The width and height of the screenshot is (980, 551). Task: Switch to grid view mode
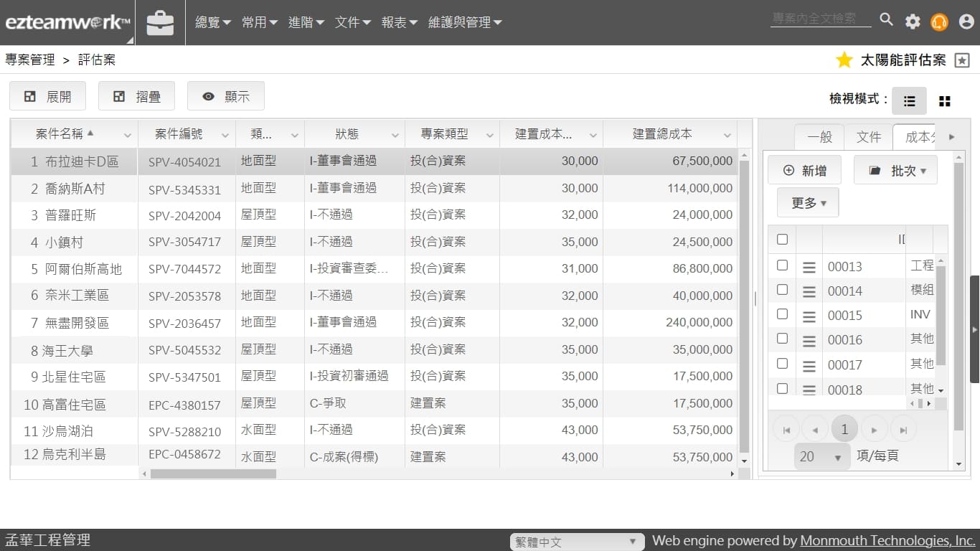[945, 101]
